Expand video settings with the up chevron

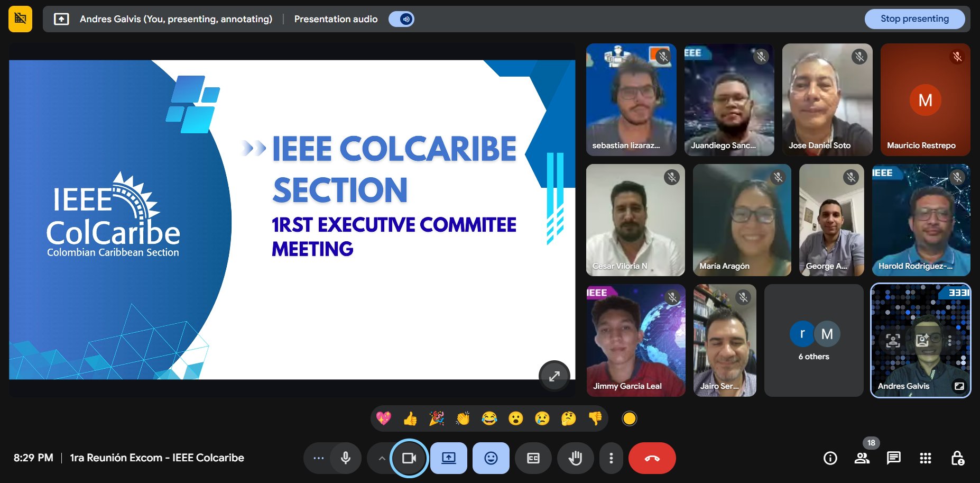[382, 458]
